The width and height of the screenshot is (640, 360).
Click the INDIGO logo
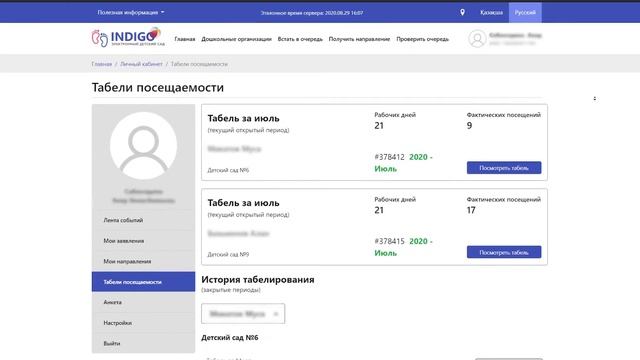pyautogui.click(x=128, y=38)
